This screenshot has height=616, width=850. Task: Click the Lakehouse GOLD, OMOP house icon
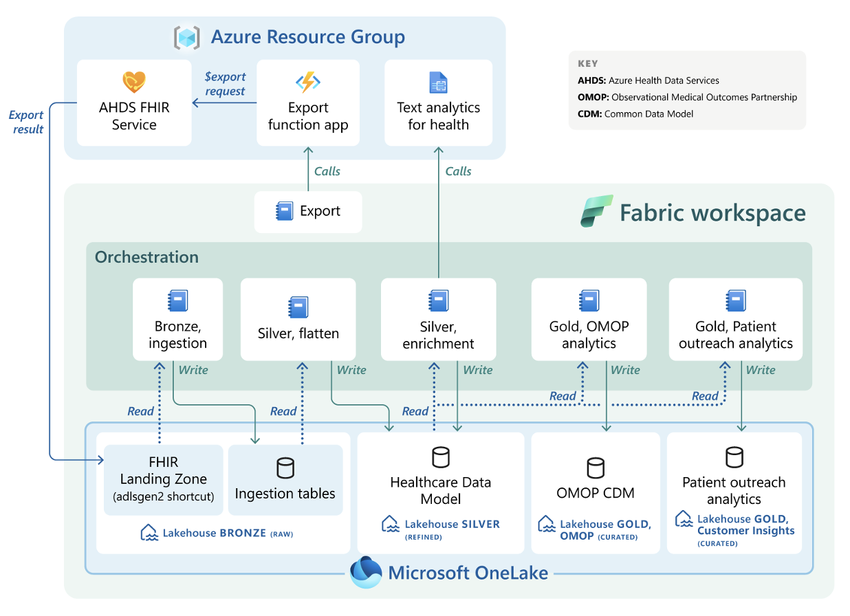pyautogui.click(x=547, y=525)
